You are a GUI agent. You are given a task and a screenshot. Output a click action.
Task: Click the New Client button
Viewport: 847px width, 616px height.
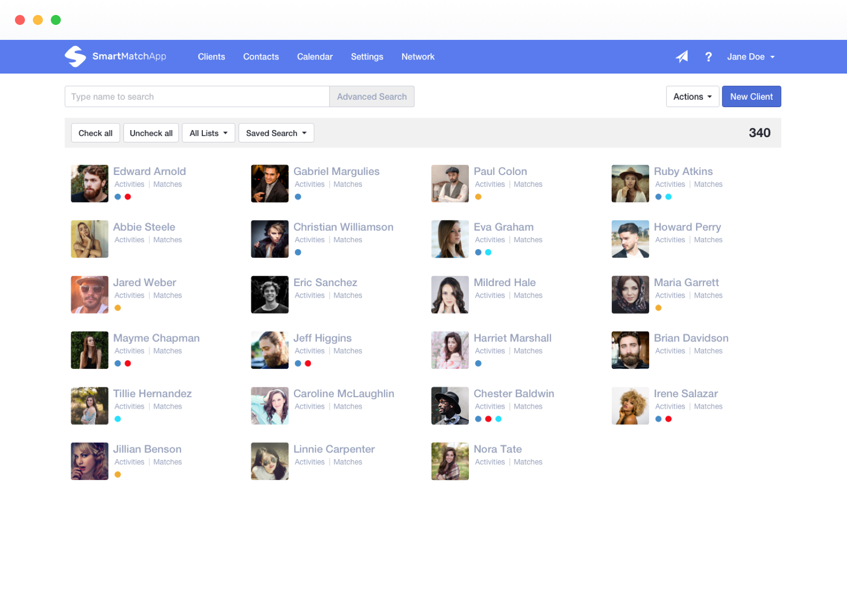[751, 96]
